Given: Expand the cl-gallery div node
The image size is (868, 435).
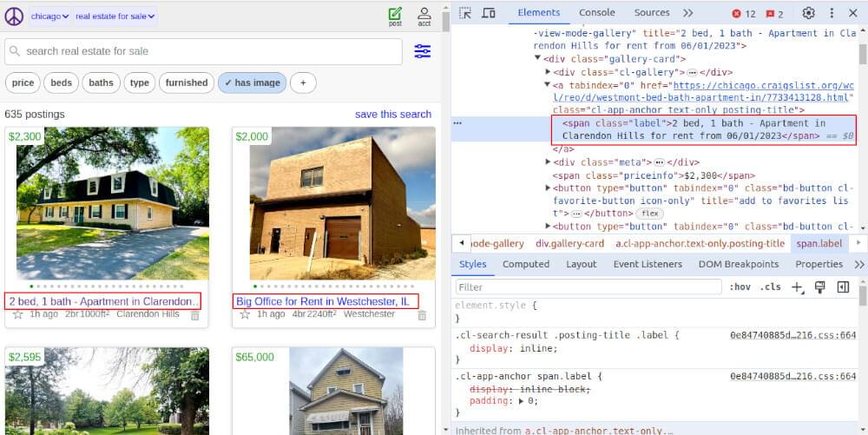Looking at the screenshot, I should 548,72.
